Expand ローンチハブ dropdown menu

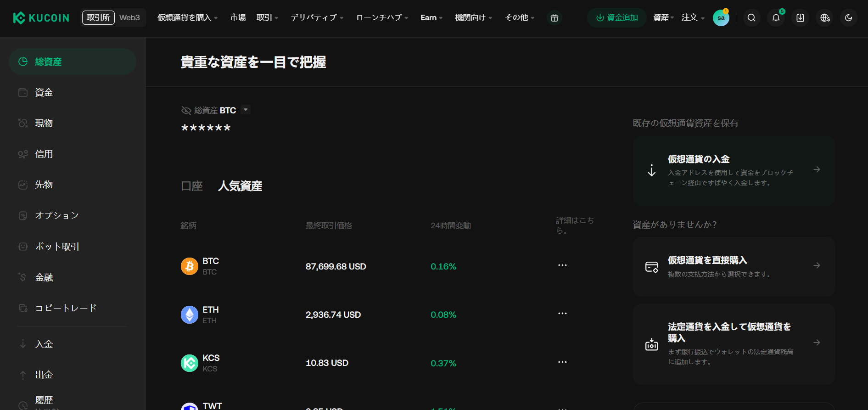click(x=382, y=17)
